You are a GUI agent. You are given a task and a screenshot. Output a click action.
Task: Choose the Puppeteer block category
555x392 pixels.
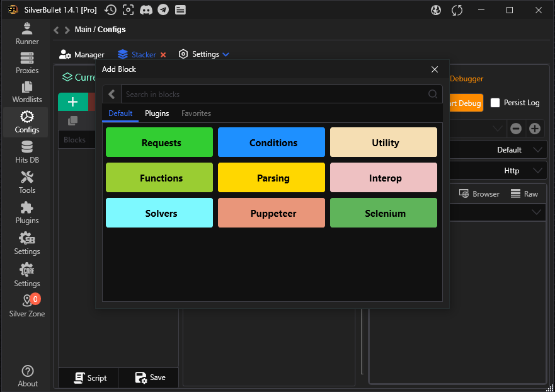click(x=272, y=213)
